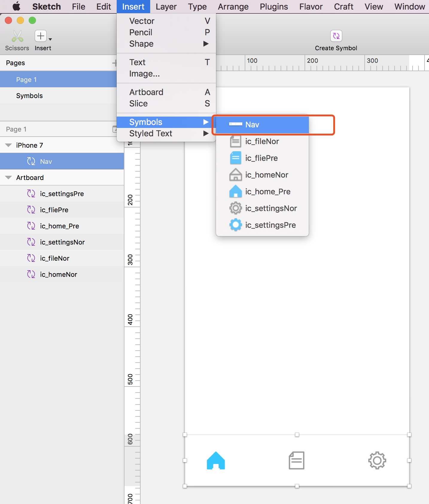Expand the Styled Text submenu

tap(166, 133)
